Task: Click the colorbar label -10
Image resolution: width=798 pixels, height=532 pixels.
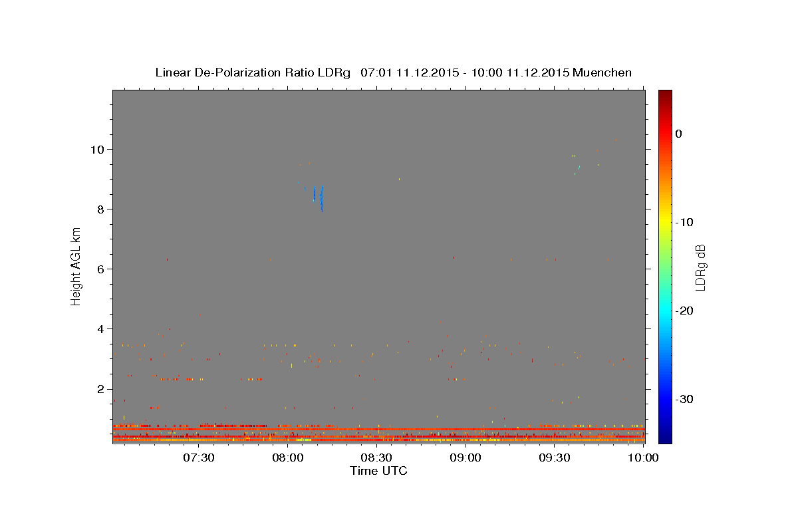Action: [x=685, y=222]
